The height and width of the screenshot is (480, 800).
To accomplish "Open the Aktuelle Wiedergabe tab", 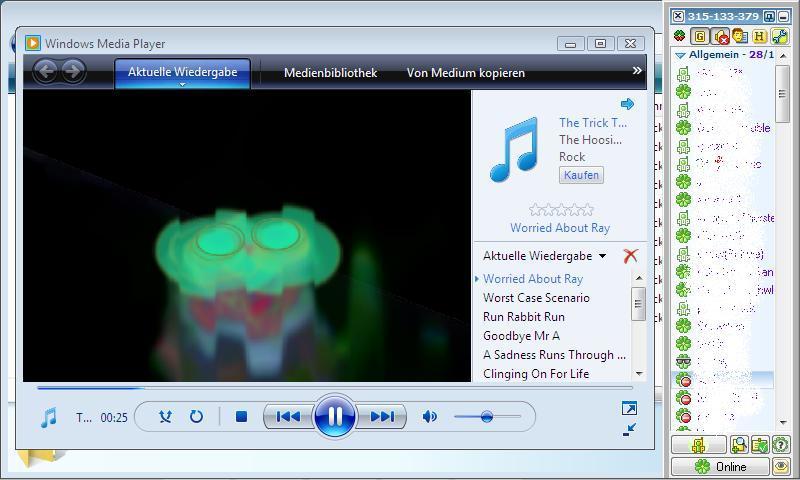I will (x=183, y=72).
